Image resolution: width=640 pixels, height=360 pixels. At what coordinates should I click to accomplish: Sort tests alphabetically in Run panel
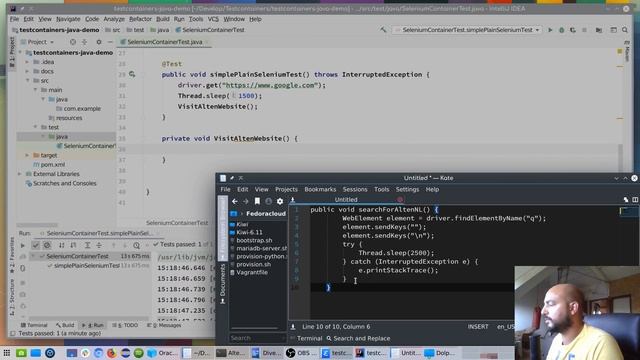pos(62,245)
